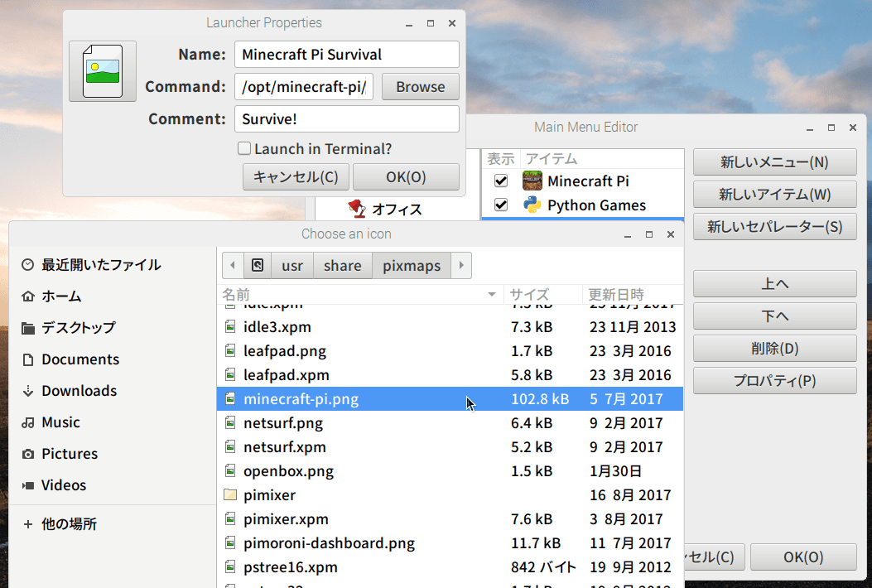Screen dimensions: 872x588
Task: Sort files by the サイズ column header
Action: coord(542,294)
